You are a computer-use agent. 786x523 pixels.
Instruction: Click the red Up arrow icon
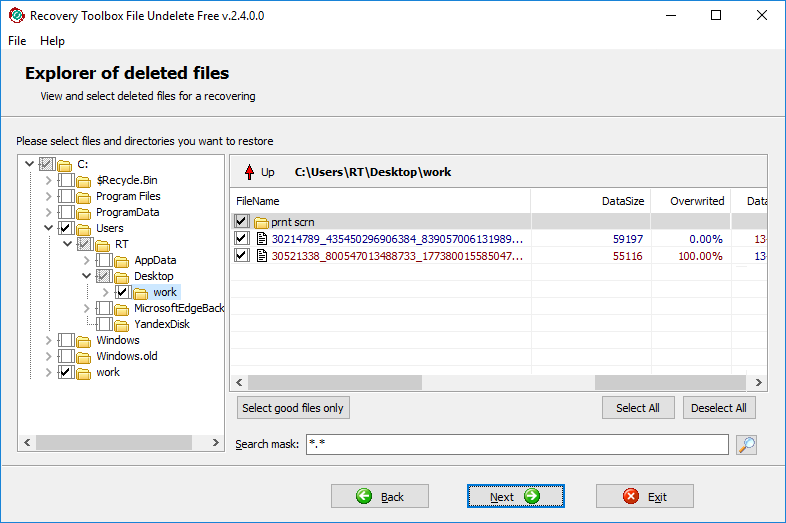(250, 172)
